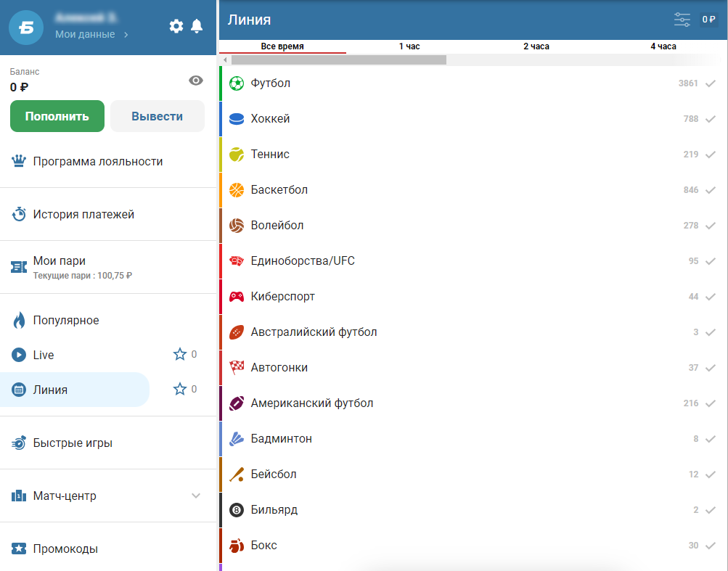Click the payment history clock icon
This screenshot has width=728, height=571.
(x=19, y=214)
